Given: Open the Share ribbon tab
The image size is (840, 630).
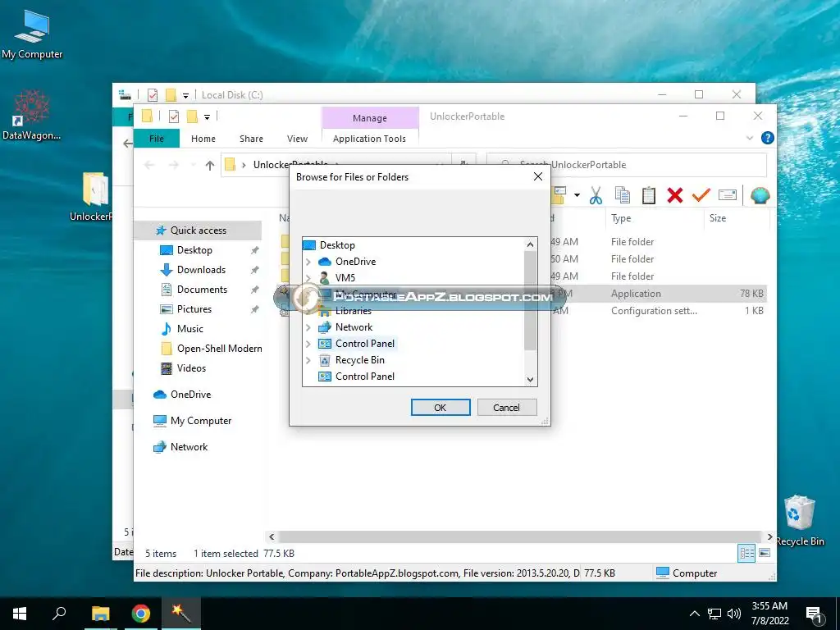Looking at the screenshot, I should pos(251,138).
